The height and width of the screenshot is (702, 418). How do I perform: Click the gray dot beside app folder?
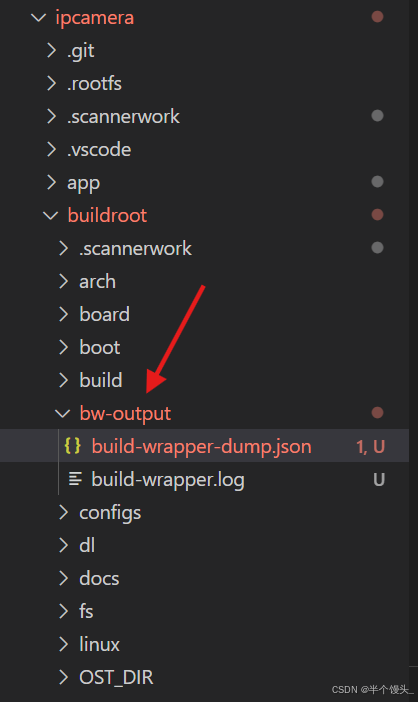[377, 182]
